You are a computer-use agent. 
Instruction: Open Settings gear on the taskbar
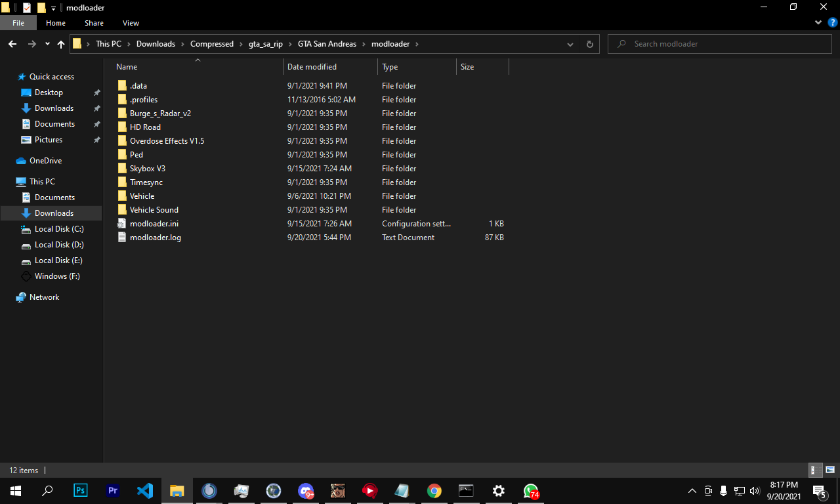click(x=499, y=490)
